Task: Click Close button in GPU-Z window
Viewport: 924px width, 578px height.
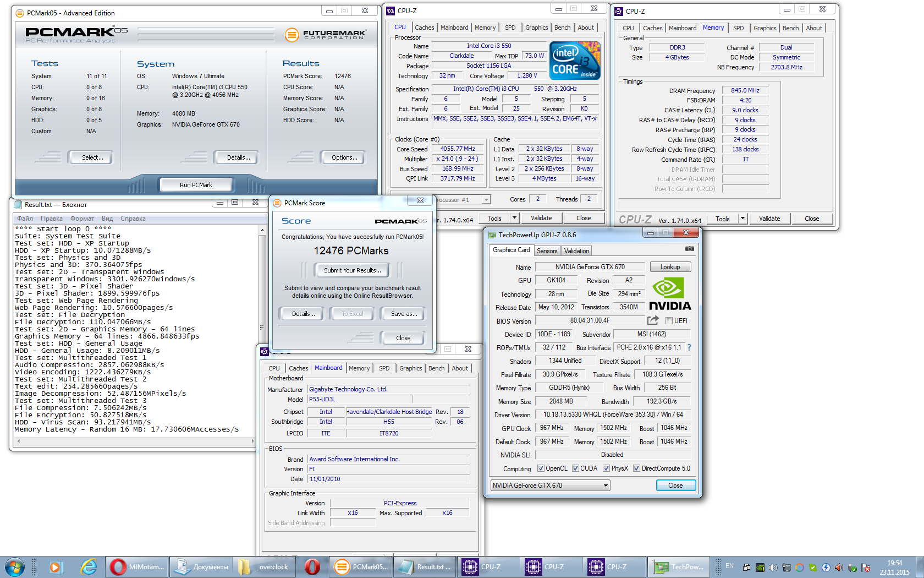Action: coord(675,486)
